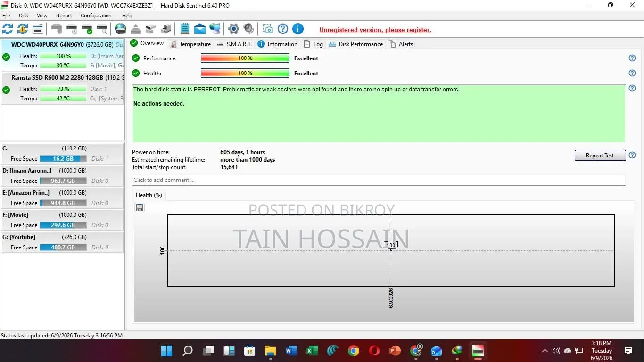Image resolution: width=644 pixels, height=362 pixels.
Task: Open the taskbar notification center icon
Action: pos(628,351)
